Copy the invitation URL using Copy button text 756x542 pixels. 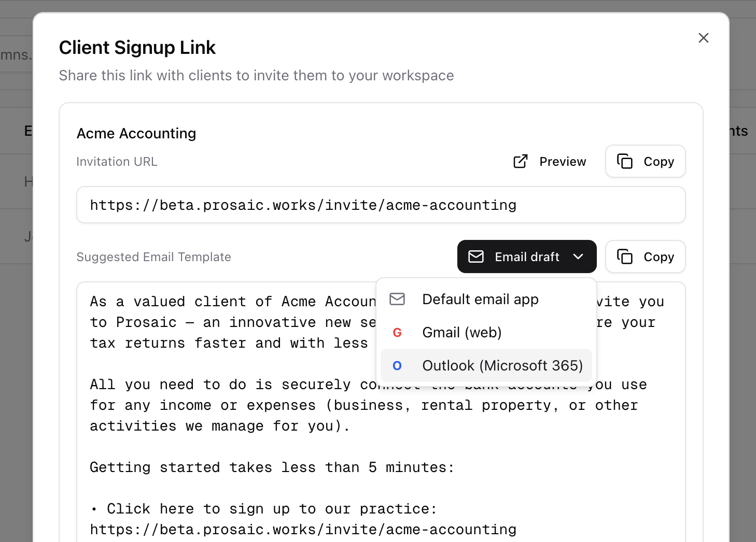[659, 162]
